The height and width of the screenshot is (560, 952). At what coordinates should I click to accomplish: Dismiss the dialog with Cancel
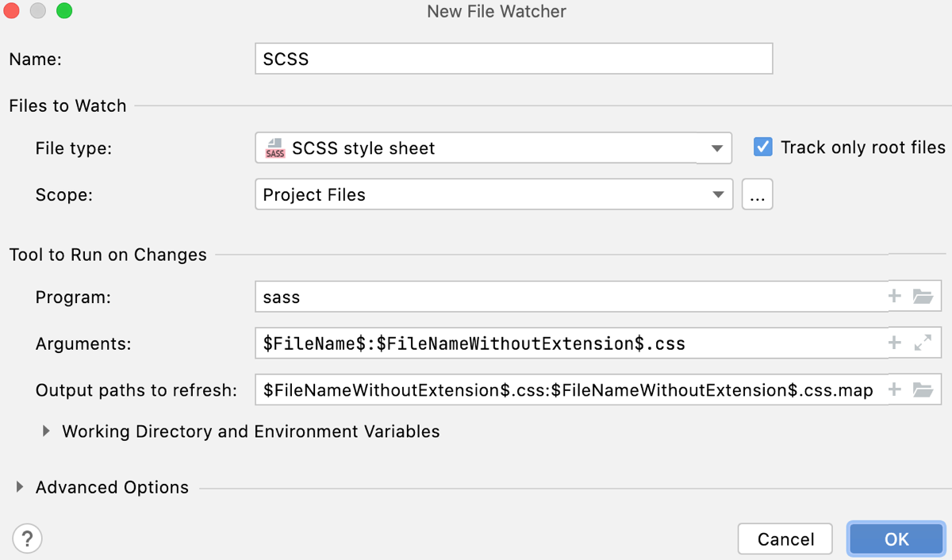(x=785, y=539)
